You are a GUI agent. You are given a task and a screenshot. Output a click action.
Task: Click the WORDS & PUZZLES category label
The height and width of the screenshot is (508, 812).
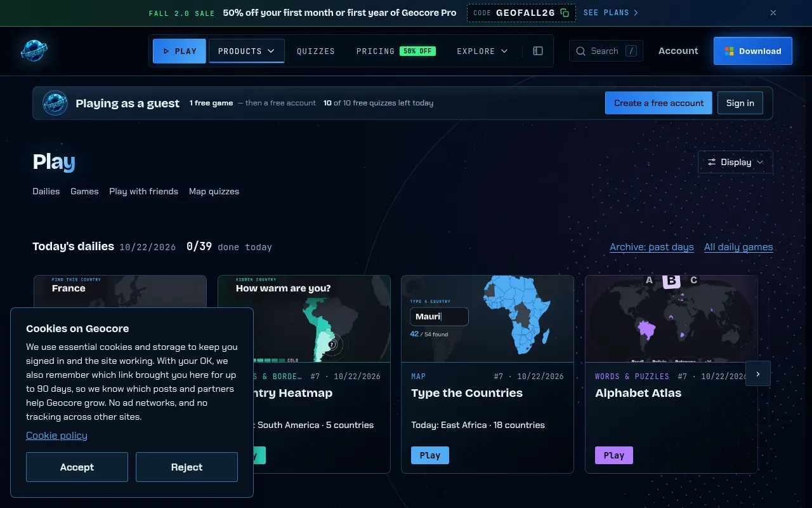(632, 377)
